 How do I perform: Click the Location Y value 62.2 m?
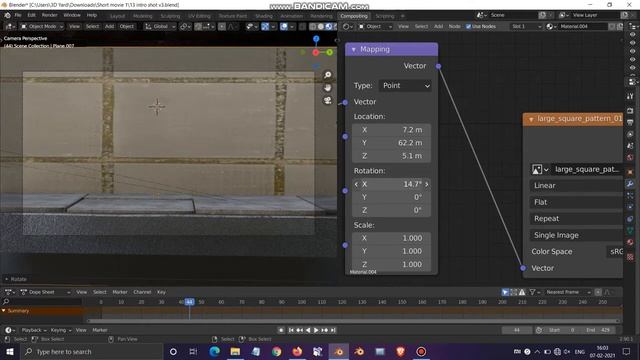click(391, 143)
